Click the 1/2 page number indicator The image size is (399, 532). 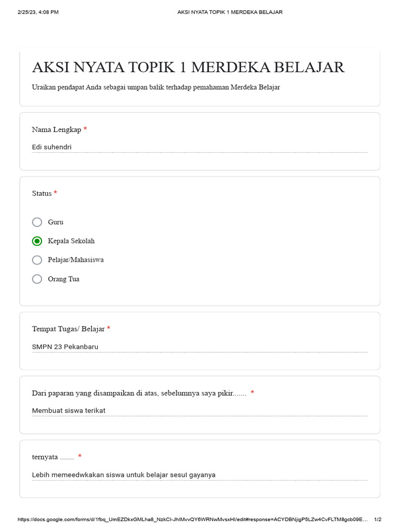(x=378, y=520)
